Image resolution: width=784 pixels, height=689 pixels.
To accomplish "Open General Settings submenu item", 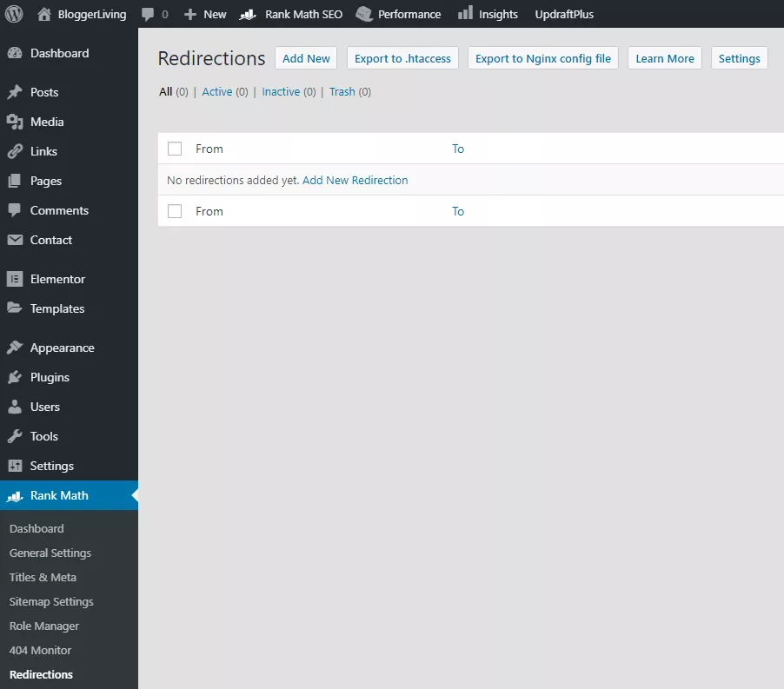I will 50,553.
